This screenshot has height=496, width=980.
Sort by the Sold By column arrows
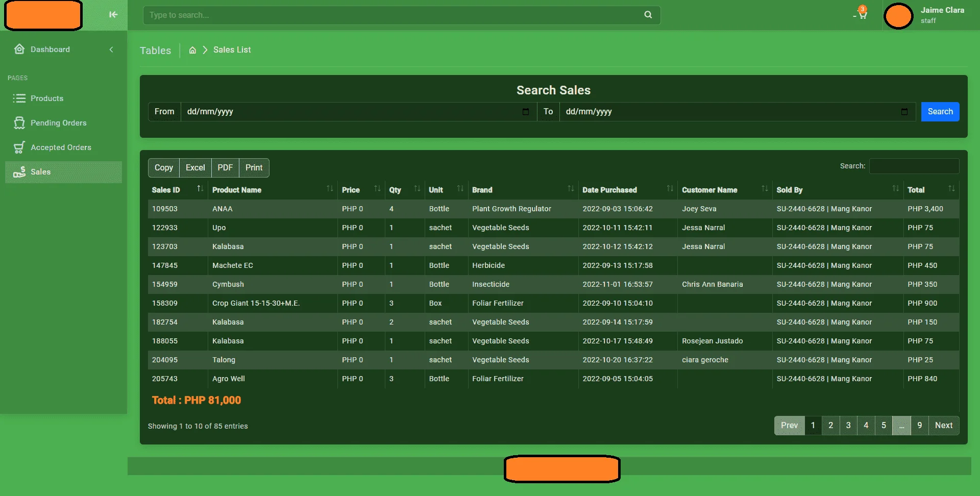895,189
